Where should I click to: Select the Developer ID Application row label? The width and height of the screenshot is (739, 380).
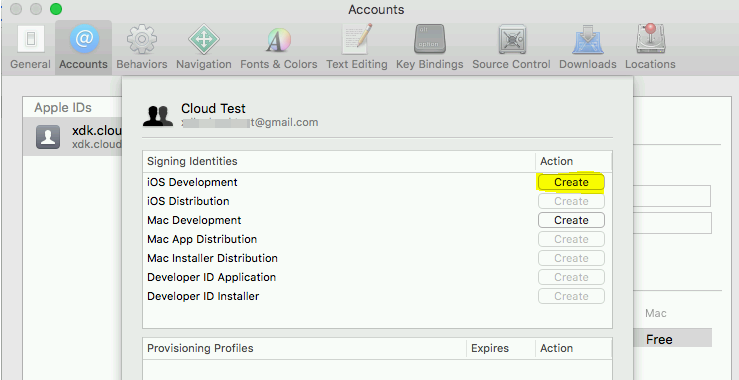pyautogui.click(x=211, y=277)
